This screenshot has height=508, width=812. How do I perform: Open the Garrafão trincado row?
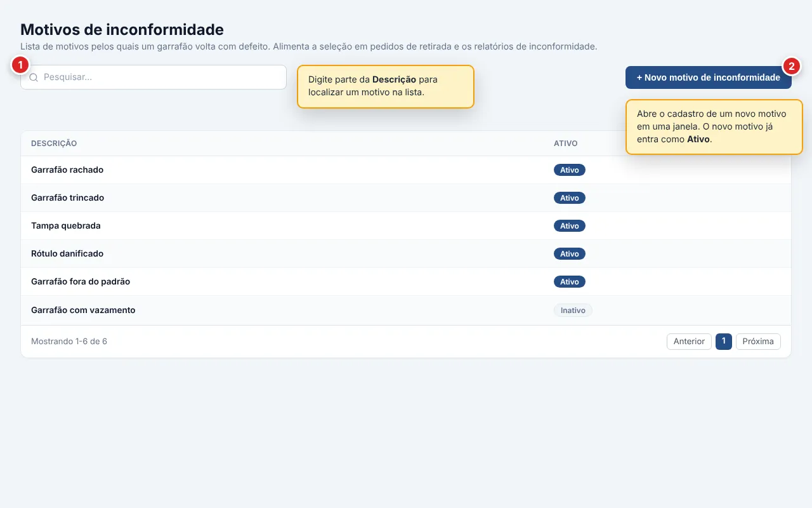click(406, 198)
